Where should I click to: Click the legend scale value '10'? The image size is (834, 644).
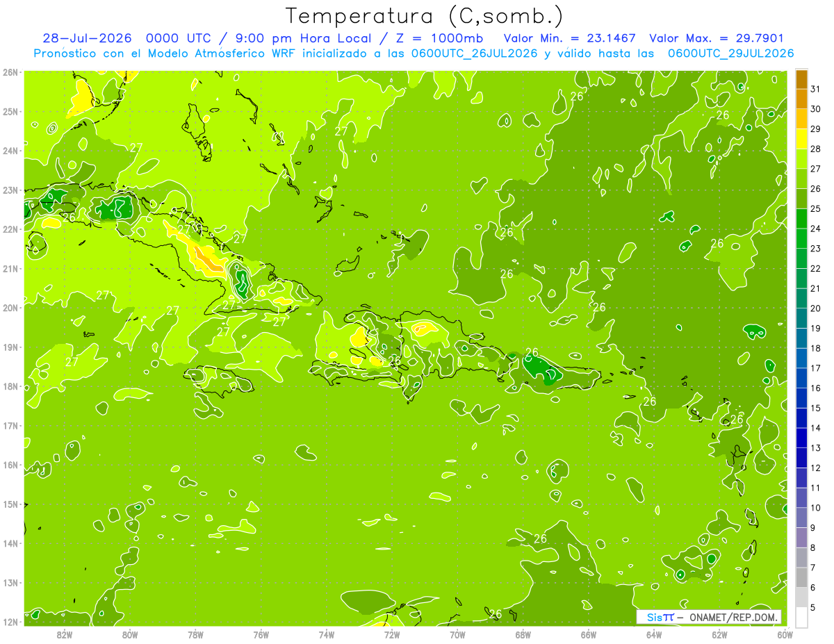[x=816, y=508]
